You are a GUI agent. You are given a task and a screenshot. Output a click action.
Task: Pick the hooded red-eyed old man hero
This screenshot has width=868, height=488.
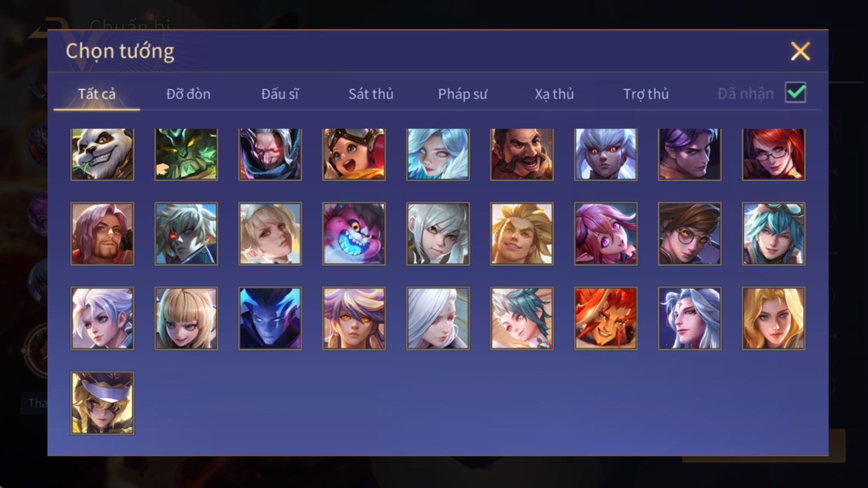tap(270, 154)
